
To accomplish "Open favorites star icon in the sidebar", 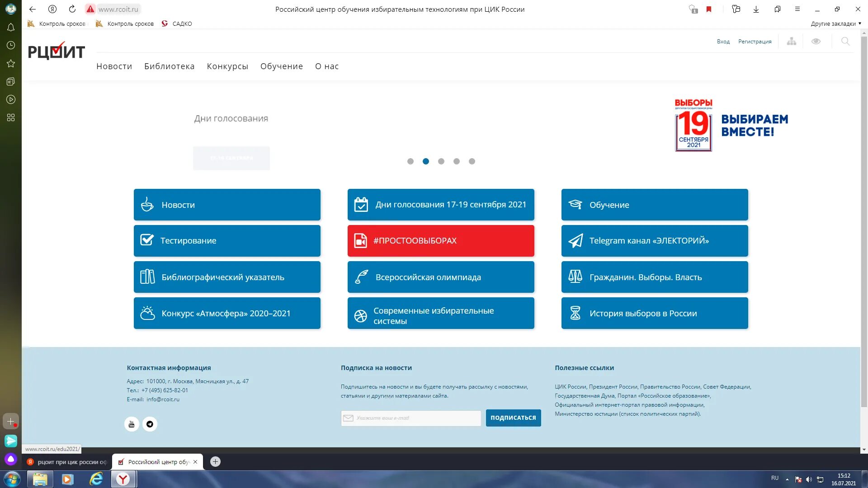I will (11, 63).
